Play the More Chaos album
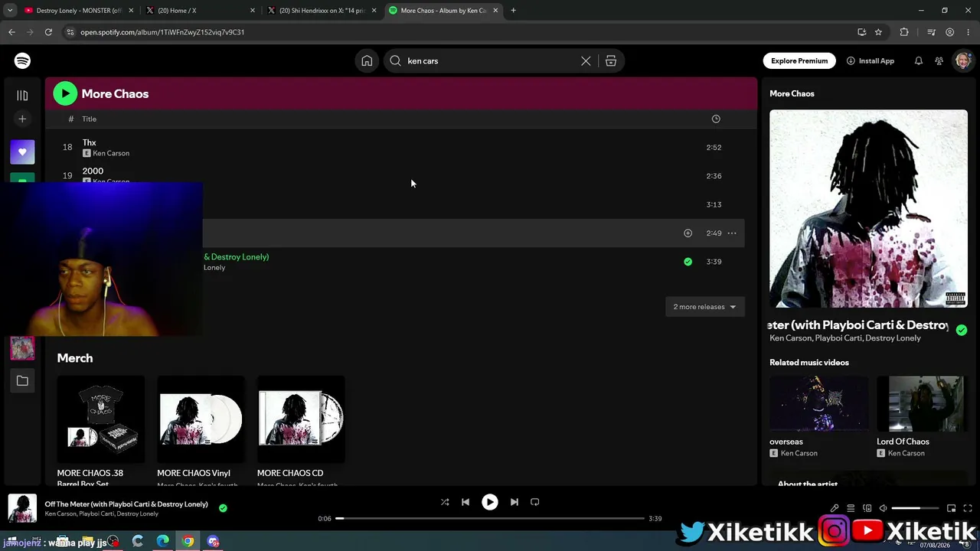 65,93
